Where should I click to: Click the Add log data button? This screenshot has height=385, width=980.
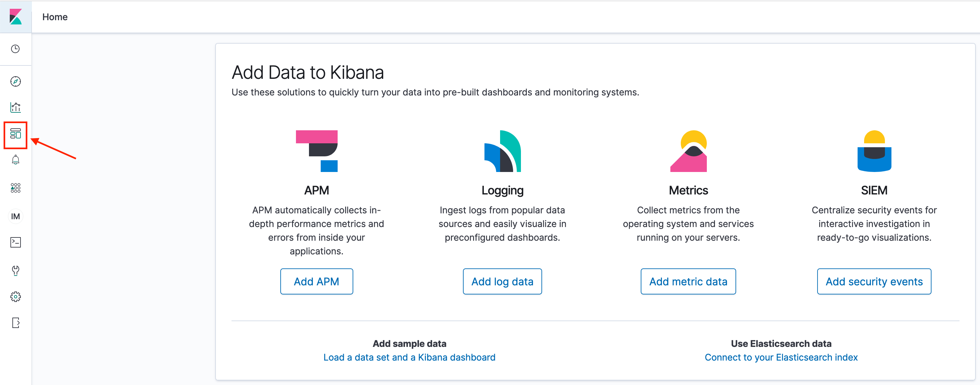click(x=502, y=281)
